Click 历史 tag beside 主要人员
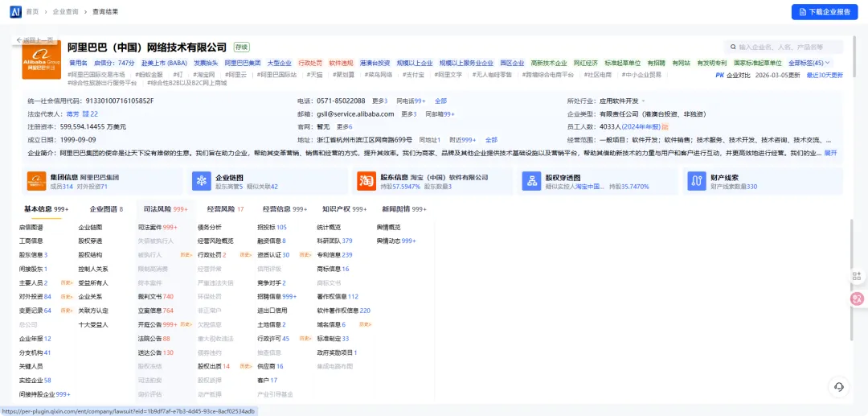The width and height of the screenshot is (868, 416). (67, 282)
